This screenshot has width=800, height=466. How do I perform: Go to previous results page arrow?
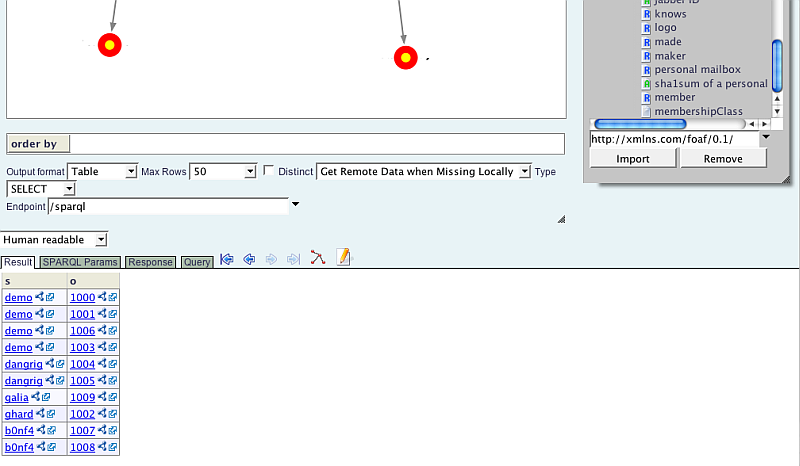click(x=249, y=259)
